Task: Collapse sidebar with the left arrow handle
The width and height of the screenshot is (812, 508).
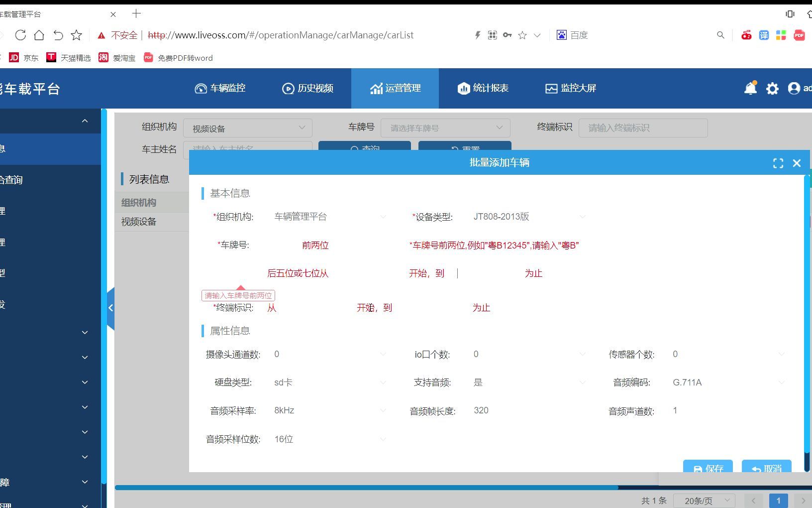Action: pyautogui.click(x=111, y=308)
